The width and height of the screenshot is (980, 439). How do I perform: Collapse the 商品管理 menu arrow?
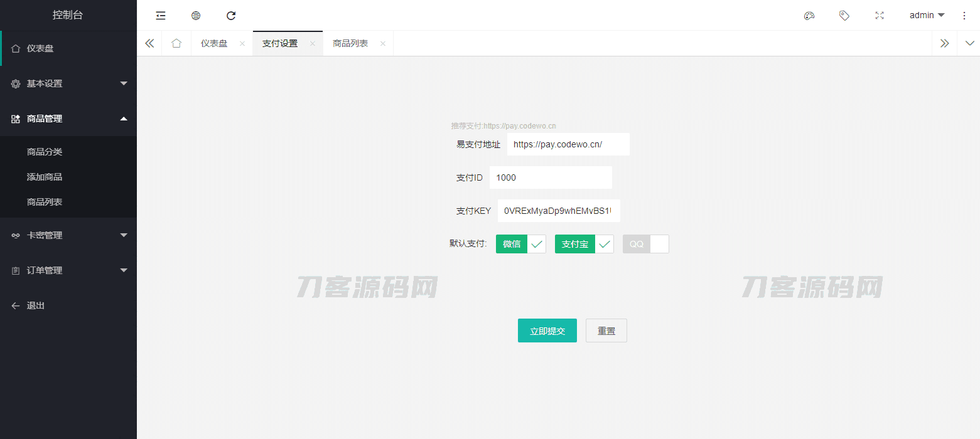tap(124, 119)
